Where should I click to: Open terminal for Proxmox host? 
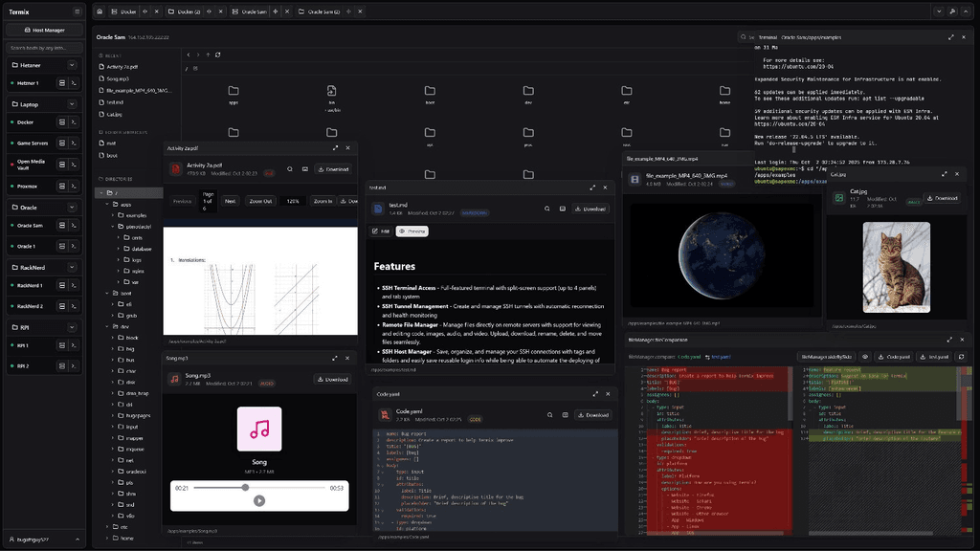coord(74,186)
